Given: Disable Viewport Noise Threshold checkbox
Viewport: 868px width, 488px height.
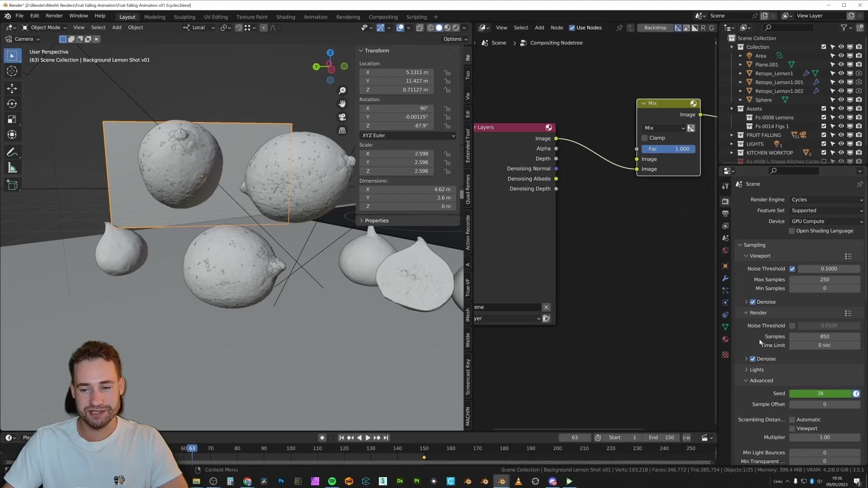Looking at the screenshot, I should click(x=792, y=269).
